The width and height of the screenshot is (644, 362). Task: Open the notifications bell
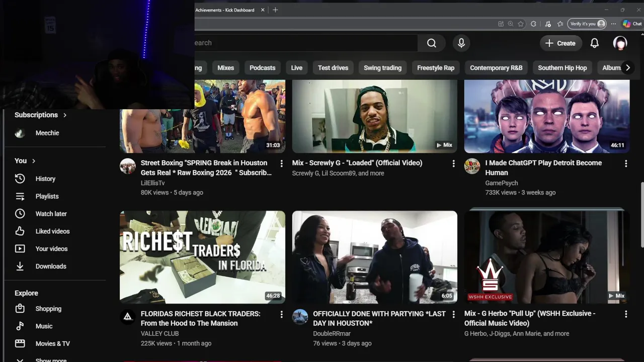[x=595, y=43]
